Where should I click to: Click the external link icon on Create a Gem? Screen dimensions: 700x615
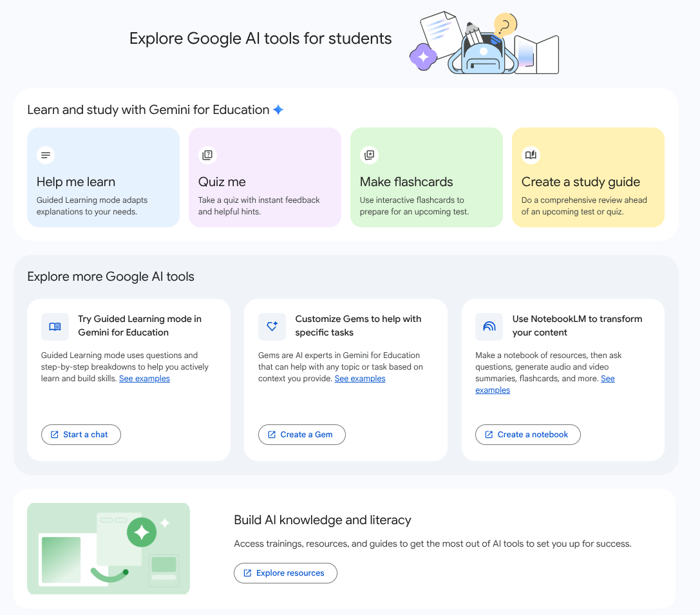(272, 434)
